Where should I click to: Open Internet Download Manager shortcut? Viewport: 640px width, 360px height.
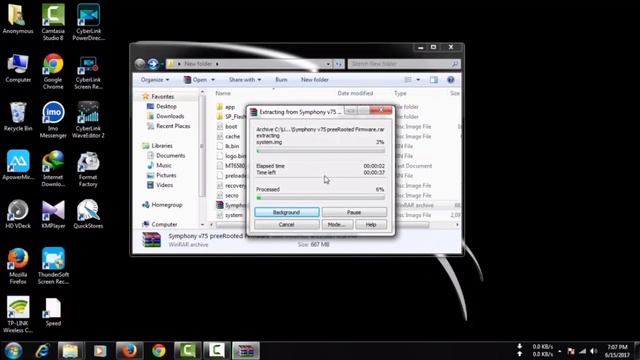pyautogui.click(x=53, y=169)
